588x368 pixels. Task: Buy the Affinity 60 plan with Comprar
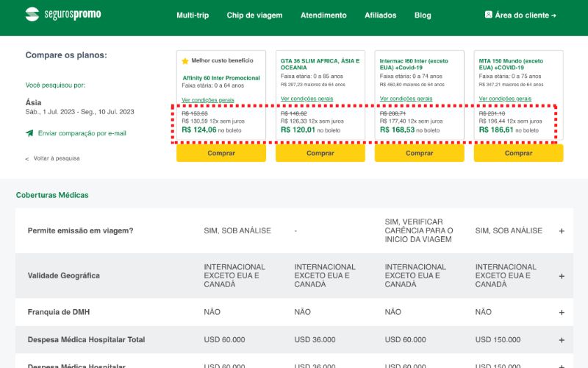coord(221,153)
